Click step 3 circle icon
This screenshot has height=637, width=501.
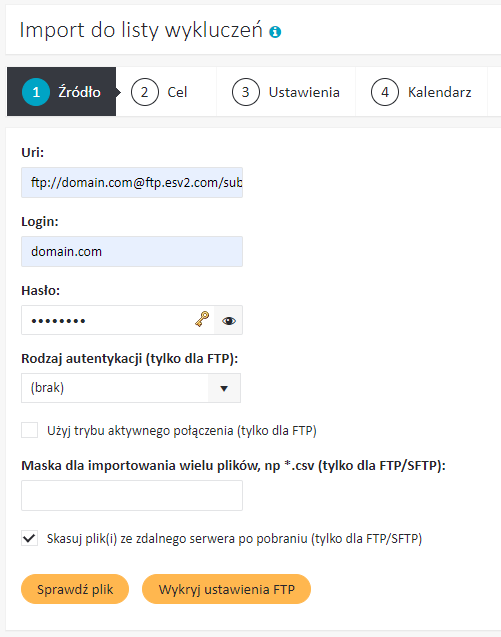246,92
